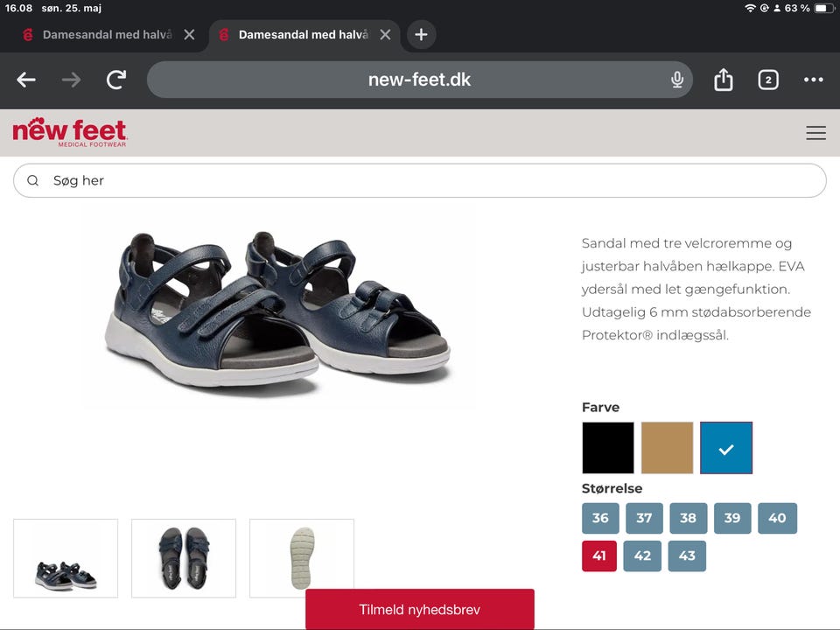Click the new feet logo
The image size is (840, 630).
70,132
